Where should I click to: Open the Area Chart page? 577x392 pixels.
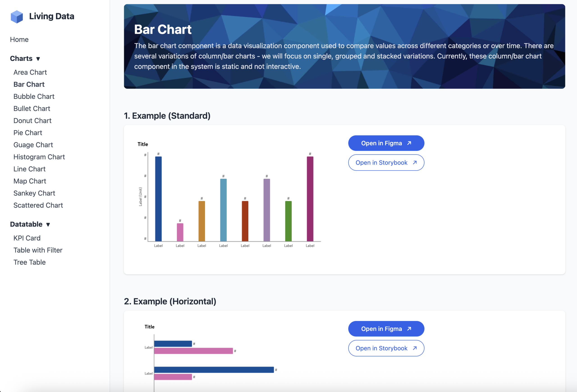(x=30, y=72)
